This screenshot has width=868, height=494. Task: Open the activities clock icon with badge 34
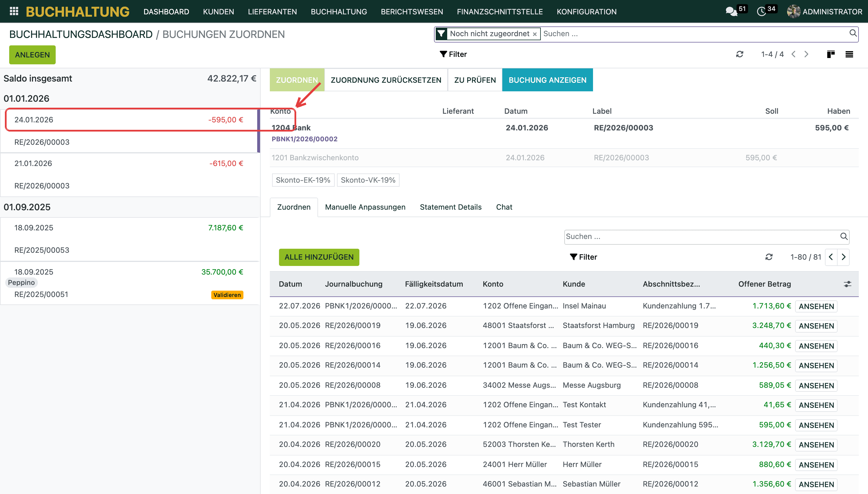coord(762,11)
